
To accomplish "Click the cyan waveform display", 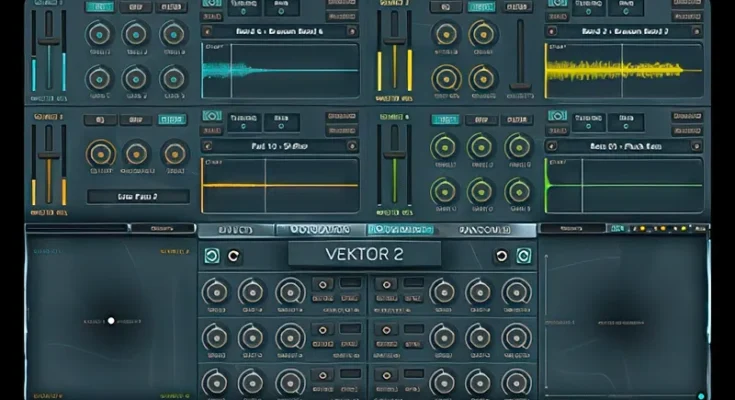I will tap(281, 71).
